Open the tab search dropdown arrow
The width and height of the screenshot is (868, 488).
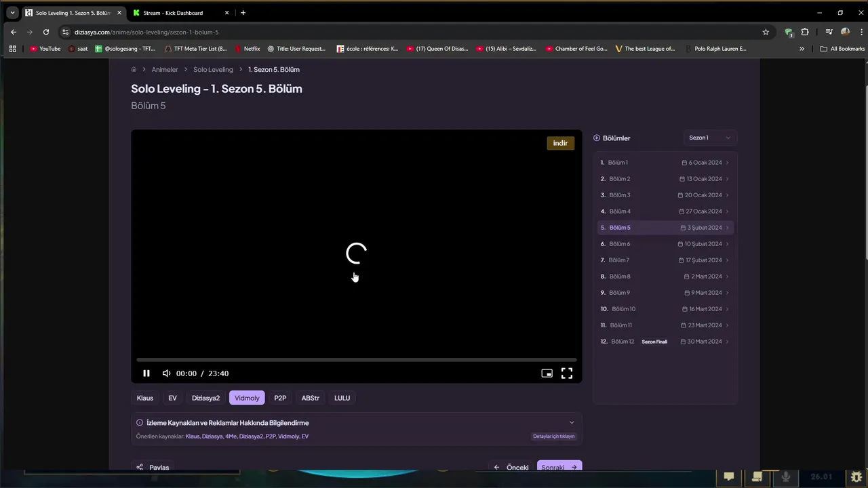(x=12, y=13)
